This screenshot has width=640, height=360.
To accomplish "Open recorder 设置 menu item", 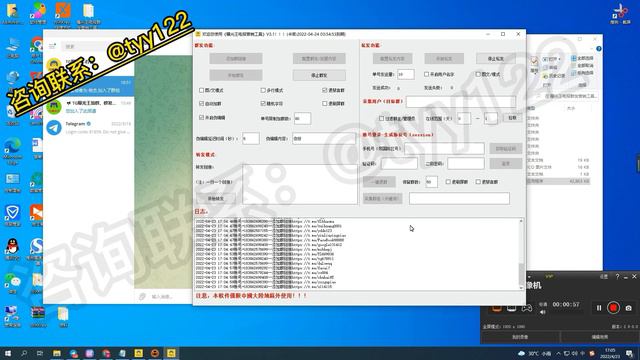I will click(604, 276).
